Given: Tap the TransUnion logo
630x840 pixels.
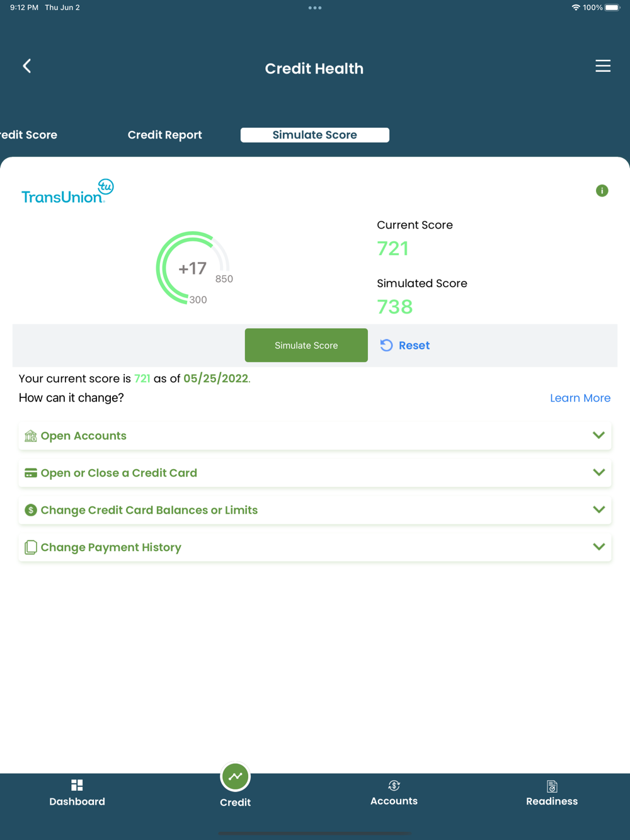Looking at the screenshot, I should [67, 191].
